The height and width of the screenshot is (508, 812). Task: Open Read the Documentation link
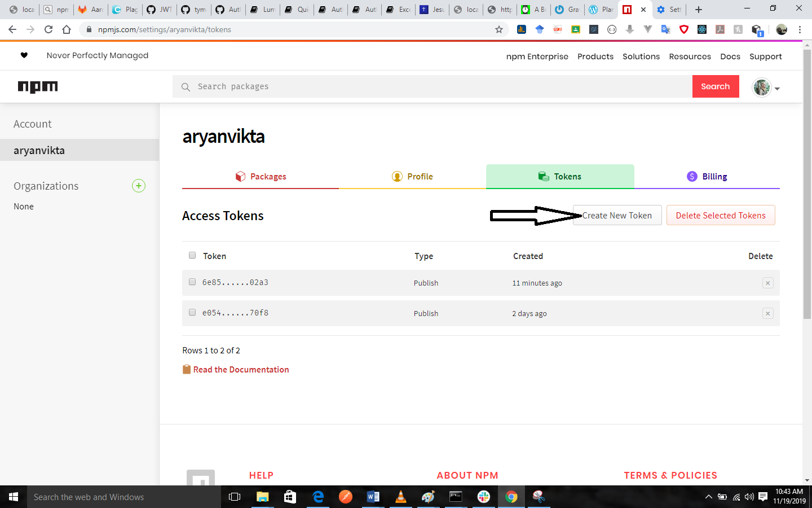click(x=241, y=370)
